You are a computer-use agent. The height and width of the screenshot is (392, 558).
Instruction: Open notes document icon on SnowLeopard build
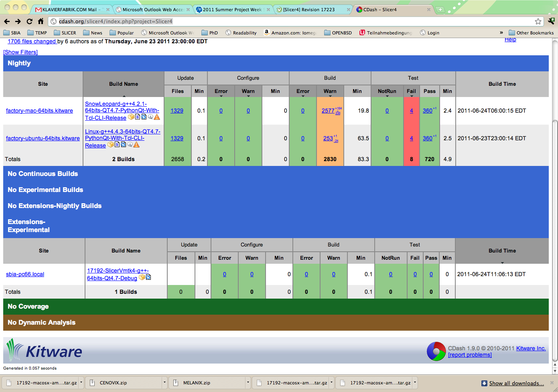click(138, 117)
